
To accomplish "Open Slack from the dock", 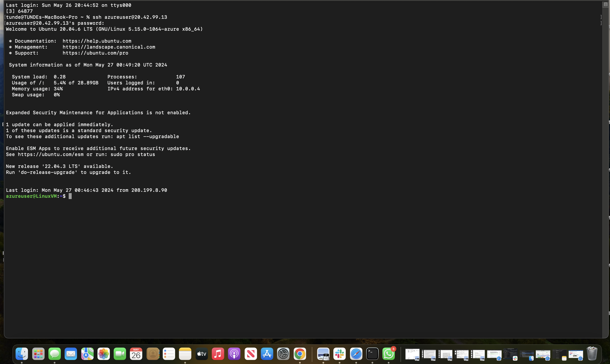I will (x=340, y=354).
